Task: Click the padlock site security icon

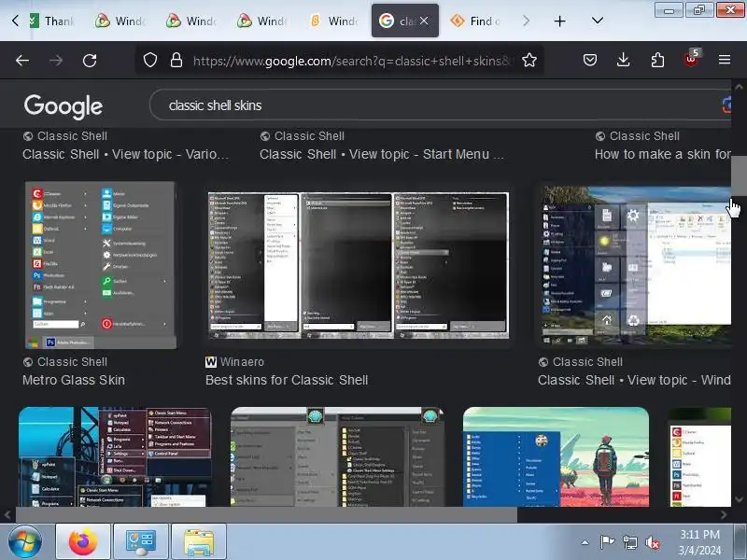Action: coord(176,61)
